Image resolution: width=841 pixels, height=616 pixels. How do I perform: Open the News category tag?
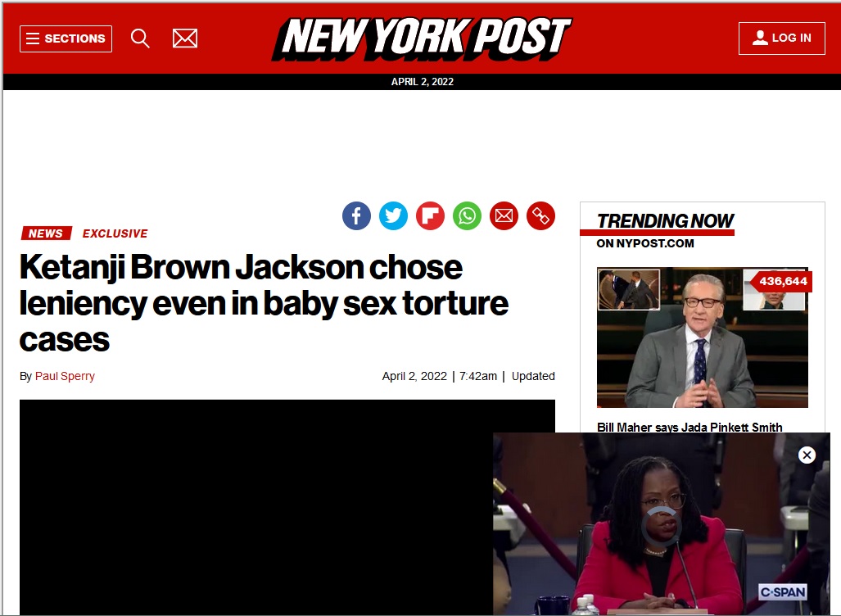46,233
